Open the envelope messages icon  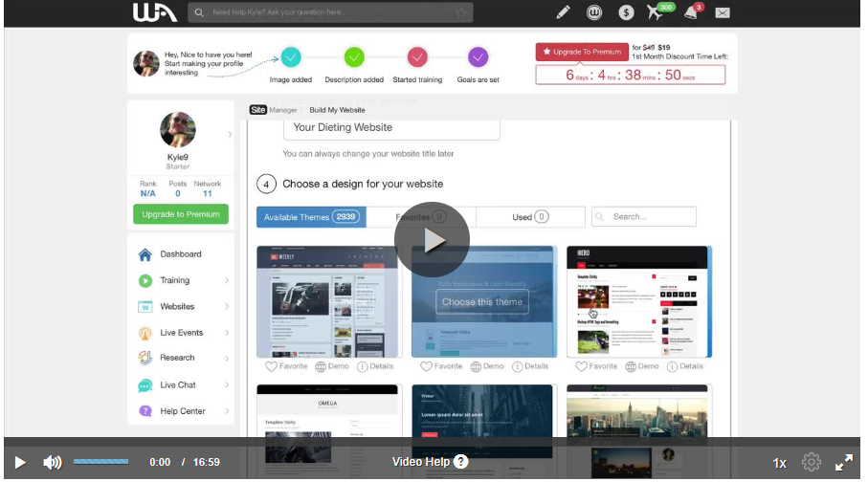click(x=723, y=12)
